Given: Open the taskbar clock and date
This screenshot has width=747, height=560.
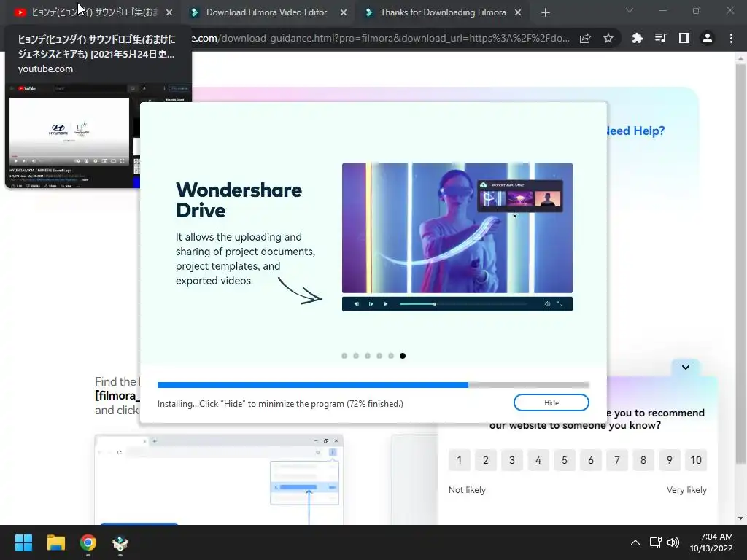Looking at the screenshot, I should (x=711, y=542).
